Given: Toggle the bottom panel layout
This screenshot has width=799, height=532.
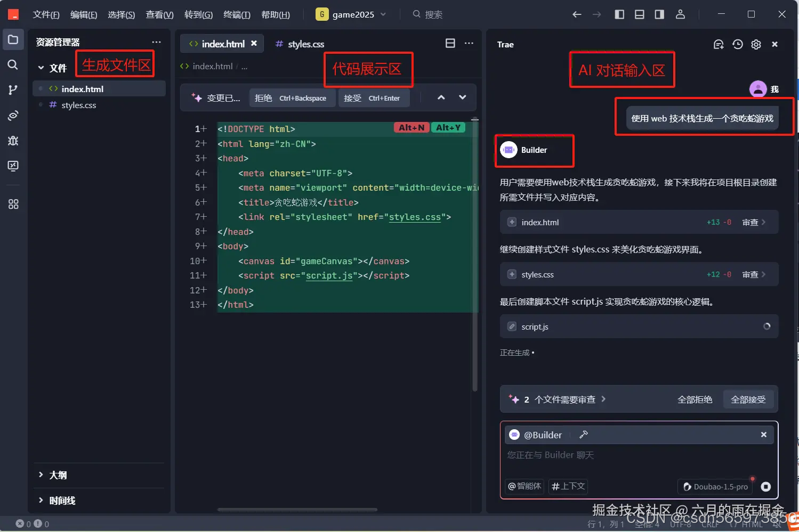Looking at the screenshot, I should pos(640,14).
